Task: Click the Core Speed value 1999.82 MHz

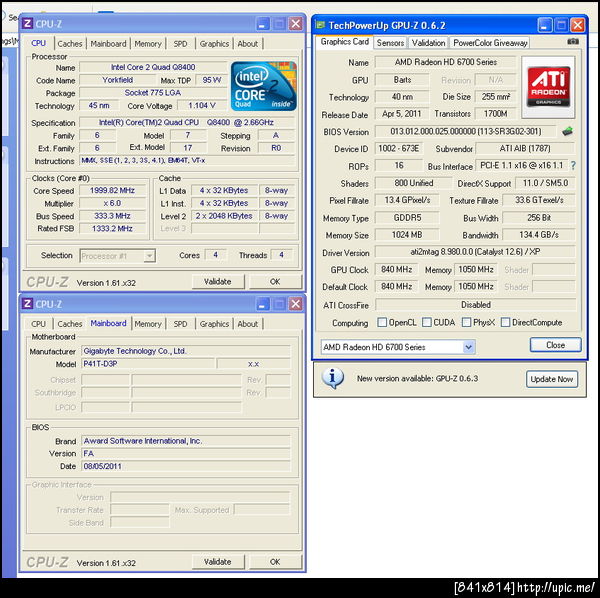Action: (112, 191)
